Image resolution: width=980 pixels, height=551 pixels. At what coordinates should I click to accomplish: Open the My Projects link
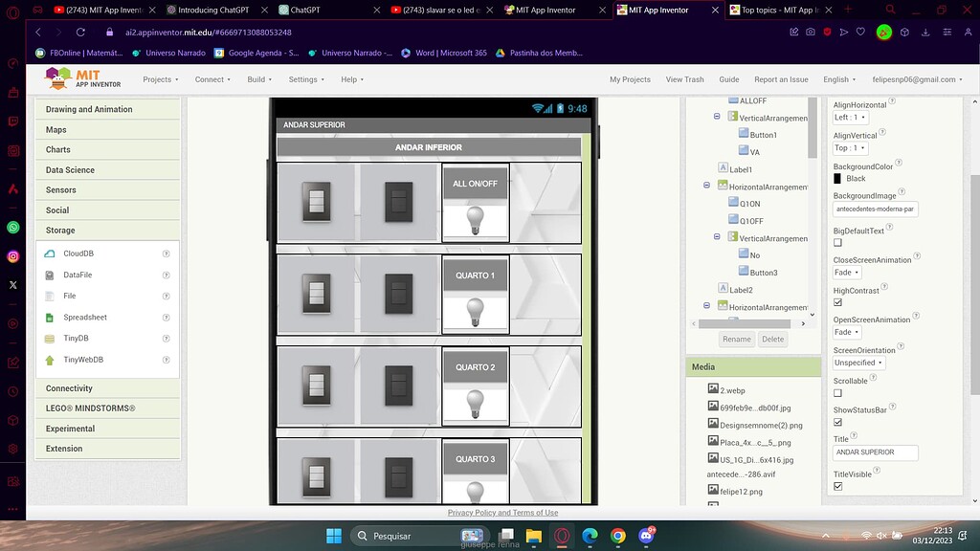click(x=630, y=79)
